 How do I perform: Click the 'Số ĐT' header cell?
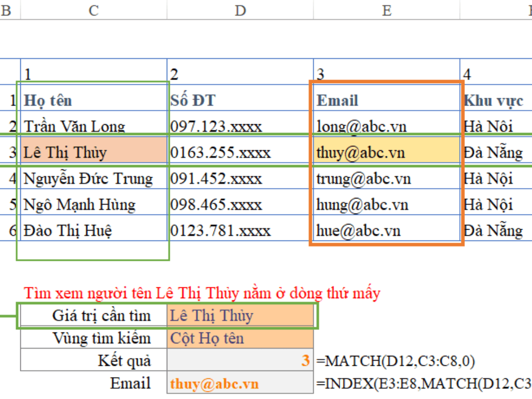pyautogui.click(x=240, y=100)
